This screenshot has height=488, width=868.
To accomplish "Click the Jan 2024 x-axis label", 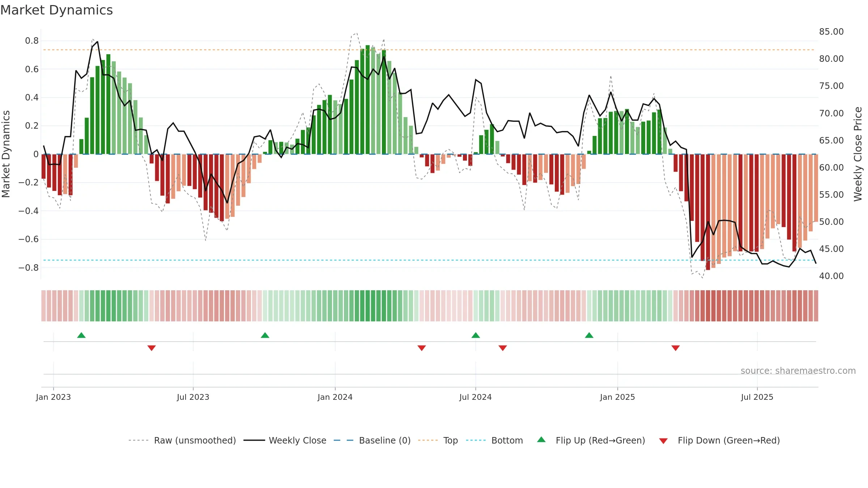I will (335, 397).
